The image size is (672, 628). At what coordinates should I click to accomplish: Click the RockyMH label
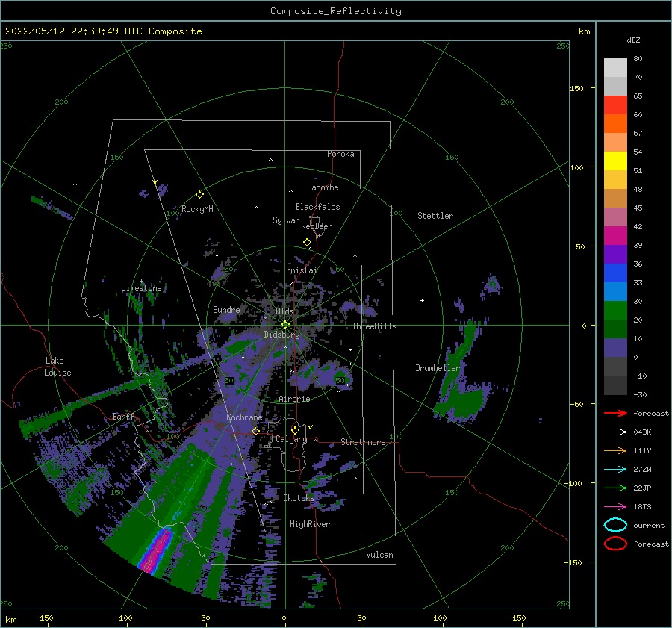point(197,209)
